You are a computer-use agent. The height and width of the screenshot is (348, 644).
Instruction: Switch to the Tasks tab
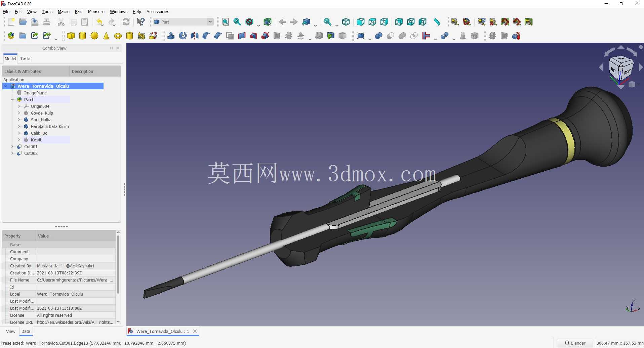point(26,58)
